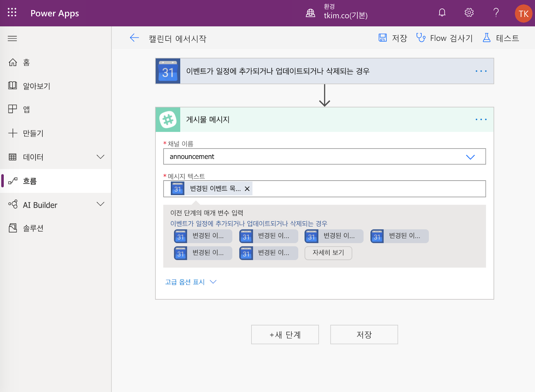Click the announcement channel field
This screenshot has width=535, height=392.
point(324,157)
